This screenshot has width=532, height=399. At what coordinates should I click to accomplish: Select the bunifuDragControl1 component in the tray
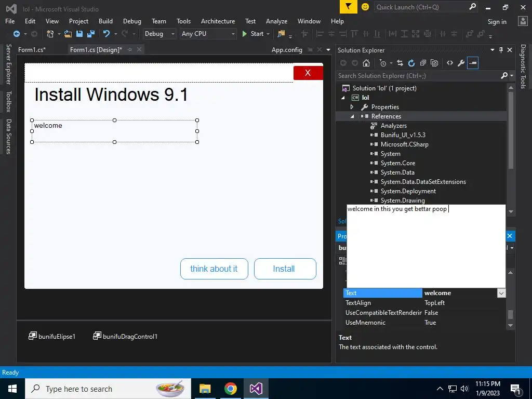125,336
